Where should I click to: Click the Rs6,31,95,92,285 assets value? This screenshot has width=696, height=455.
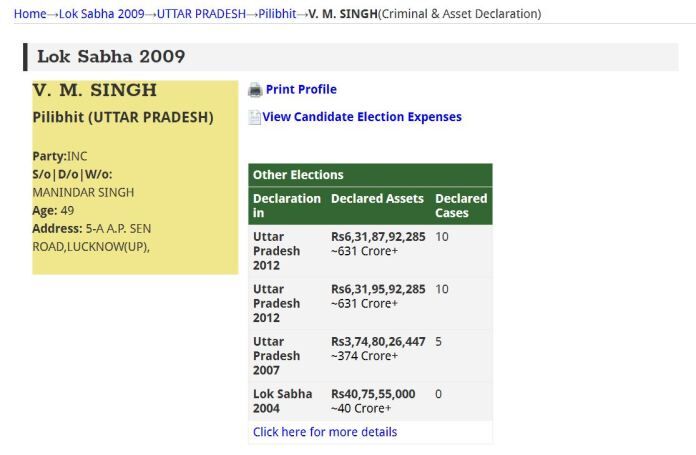pos(378,289)
